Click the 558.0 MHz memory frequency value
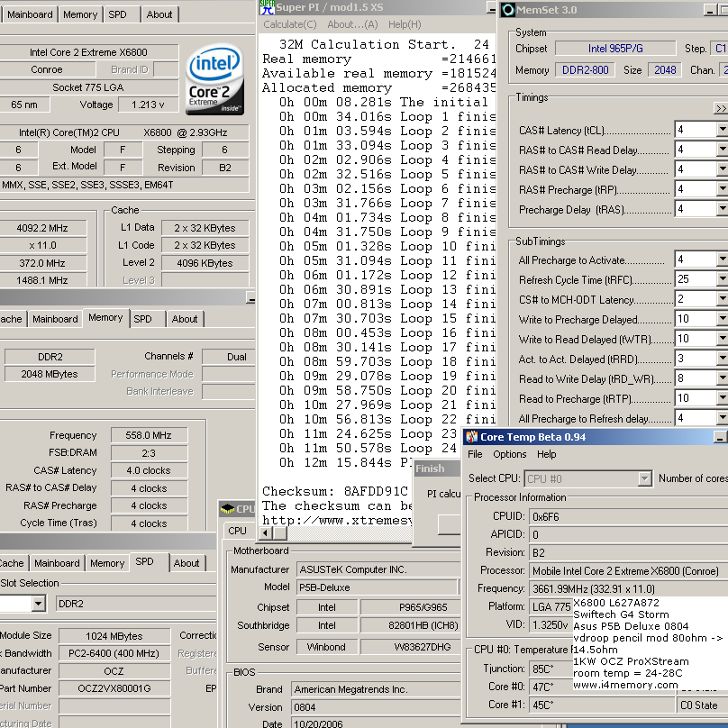The width and height of the screenshot is (728, 728). (x=149, y=435)
